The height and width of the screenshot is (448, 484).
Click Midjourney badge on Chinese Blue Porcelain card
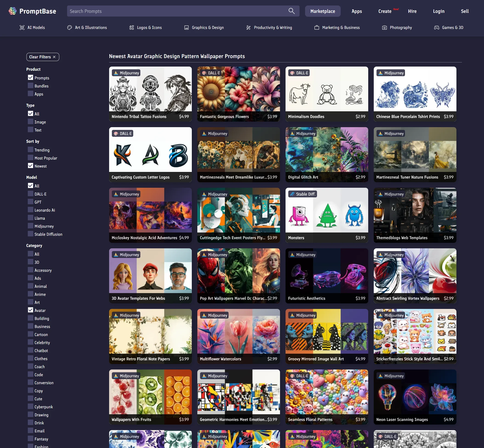[x=391, y=73]
